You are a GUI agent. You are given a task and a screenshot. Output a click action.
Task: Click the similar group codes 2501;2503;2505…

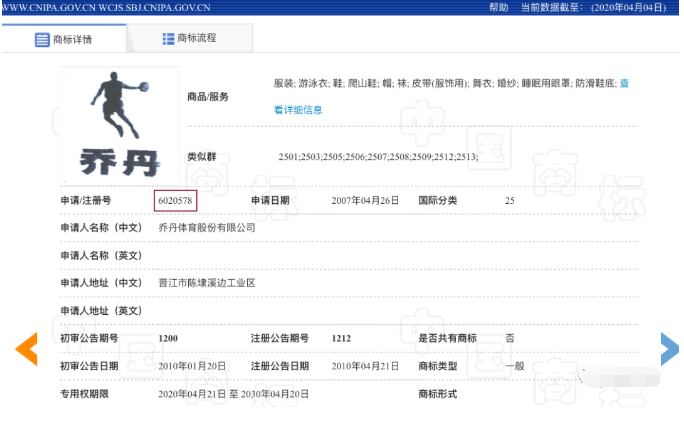click(378, 157)
